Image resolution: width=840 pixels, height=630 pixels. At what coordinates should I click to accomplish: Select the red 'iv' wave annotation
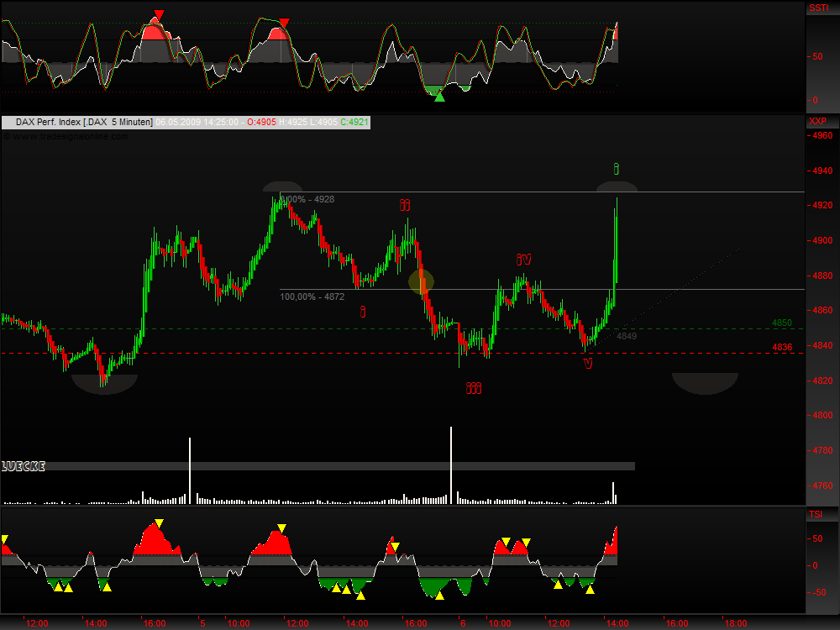[523, 260]
